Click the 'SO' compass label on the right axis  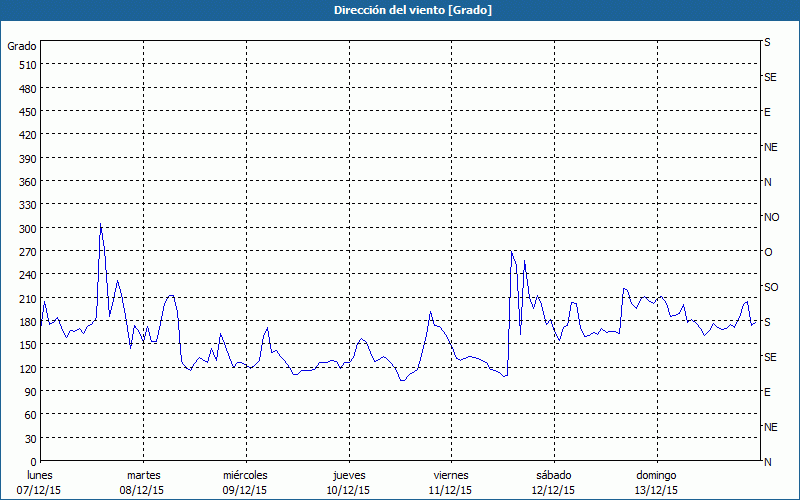[x=771, y=287]
